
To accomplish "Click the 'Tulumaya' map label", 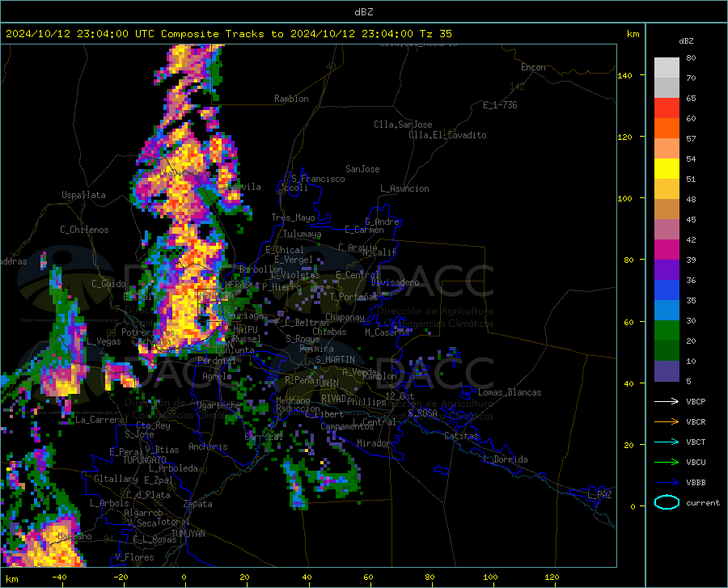I will click(303, 234).
